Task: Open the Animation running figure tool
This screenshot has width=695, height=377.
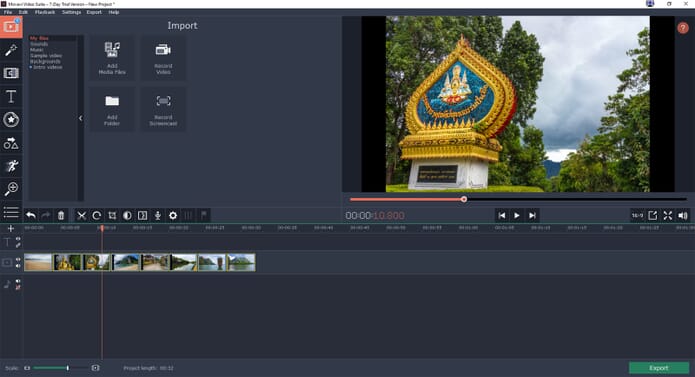Action: click(x=11, y=166)
